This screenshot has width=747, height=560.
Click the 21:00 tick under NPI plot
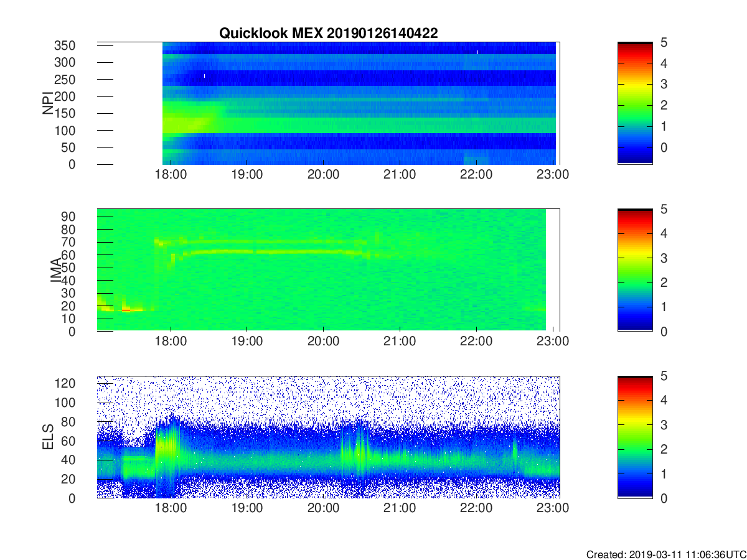pyautogui.click(x=400, y=175)
